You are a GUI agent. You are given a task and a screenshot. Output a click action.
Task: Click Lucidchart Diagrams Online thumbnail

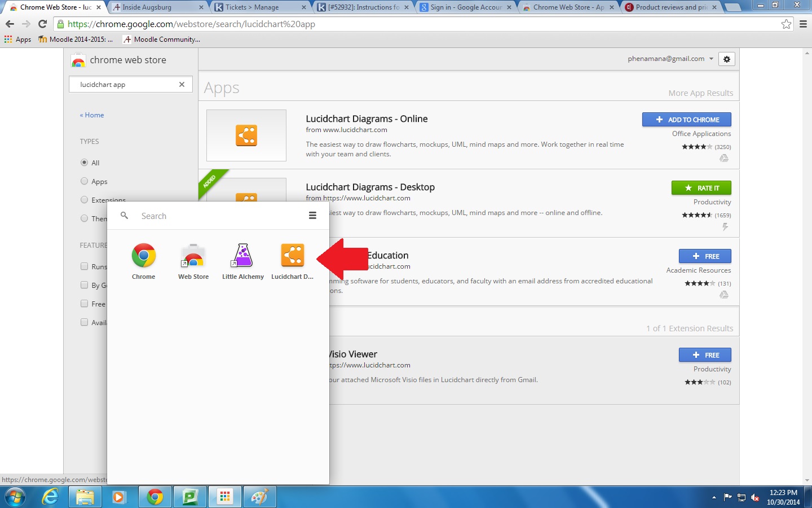(x=246, y=135)
